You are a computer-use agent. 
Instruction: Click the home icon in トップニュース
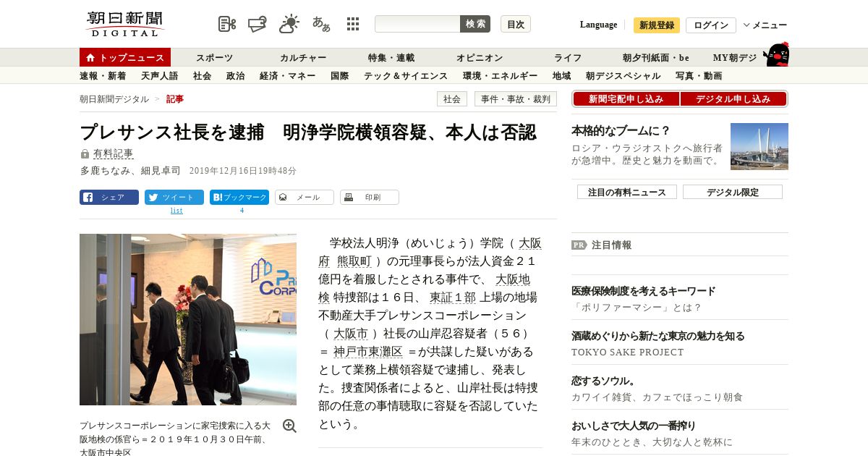[90, 57]
